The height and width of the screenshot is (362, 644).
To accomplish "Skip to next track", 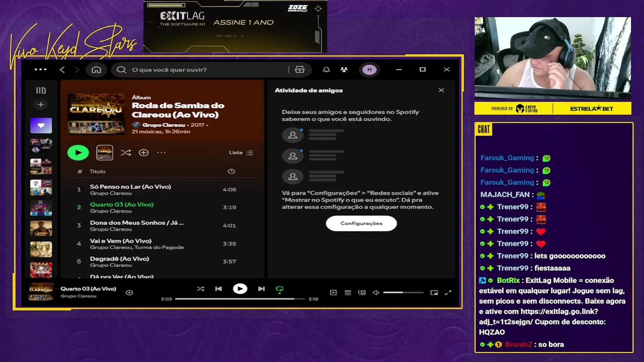I will [261, 289].
